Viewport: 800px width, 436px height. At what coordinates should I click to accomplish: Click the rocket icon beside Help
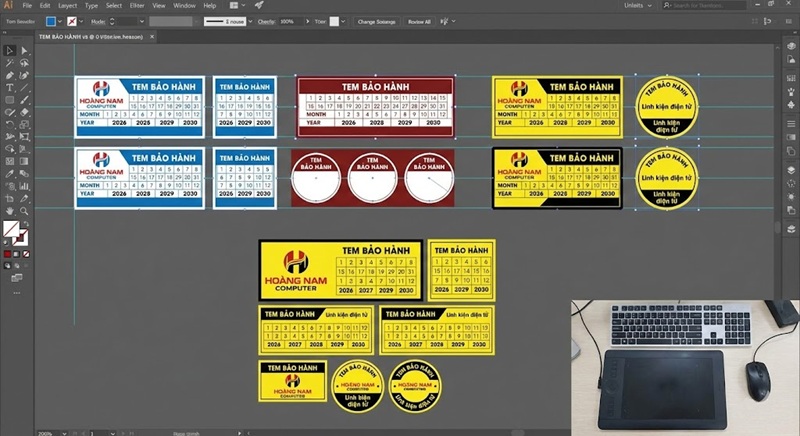259,5
